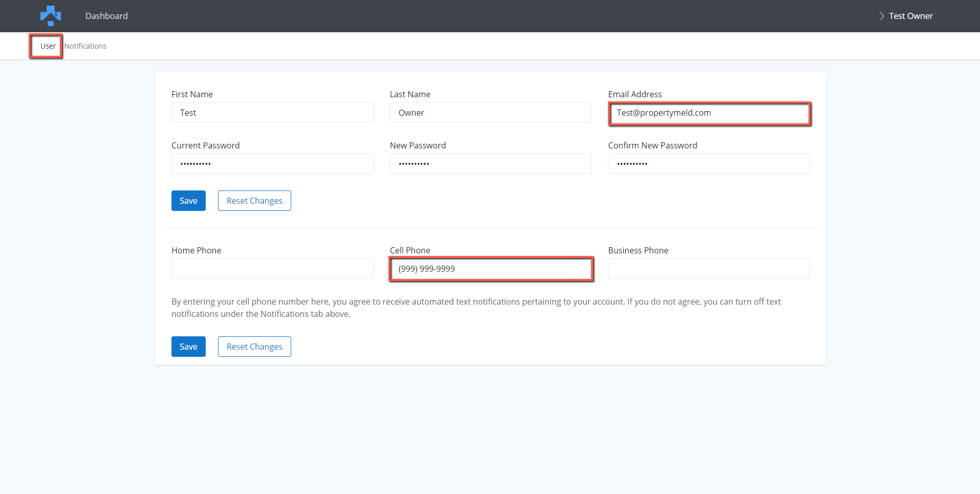The width and height of the screenshot is (980, 494).
Task: Switch to the User tab
Action: (48, 46)
